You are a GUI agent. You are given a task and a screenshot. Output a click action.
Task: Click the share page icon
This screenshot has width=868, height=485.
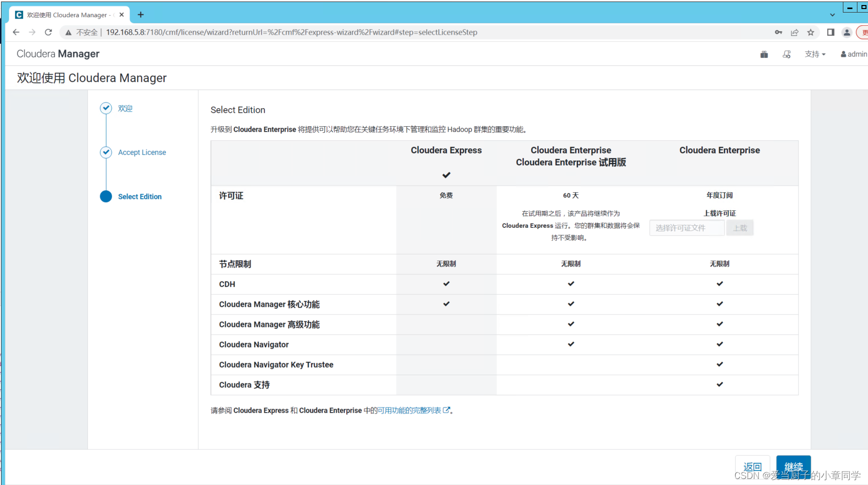(795, 32)
